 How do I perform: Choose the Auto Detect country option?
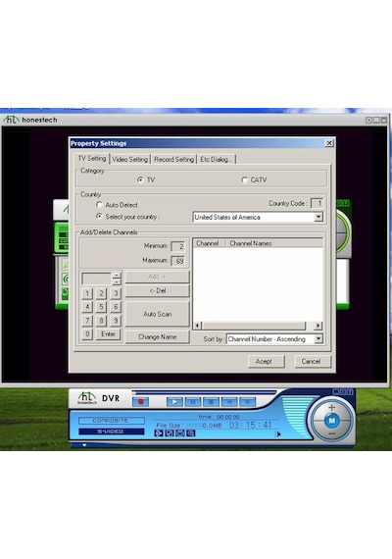click(x=99, y=205)
